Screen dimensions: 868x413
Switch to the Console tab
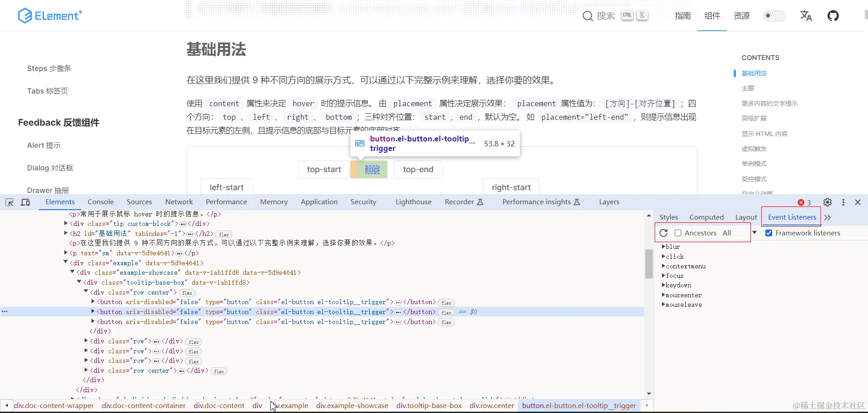(101, 202)
